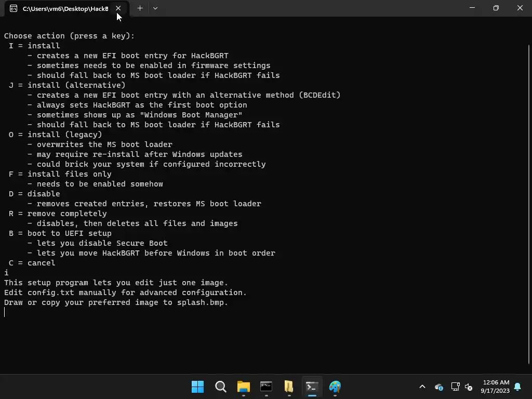Click 'Draw or copy your preferred image to splash.bmp.'

[116, 303]
